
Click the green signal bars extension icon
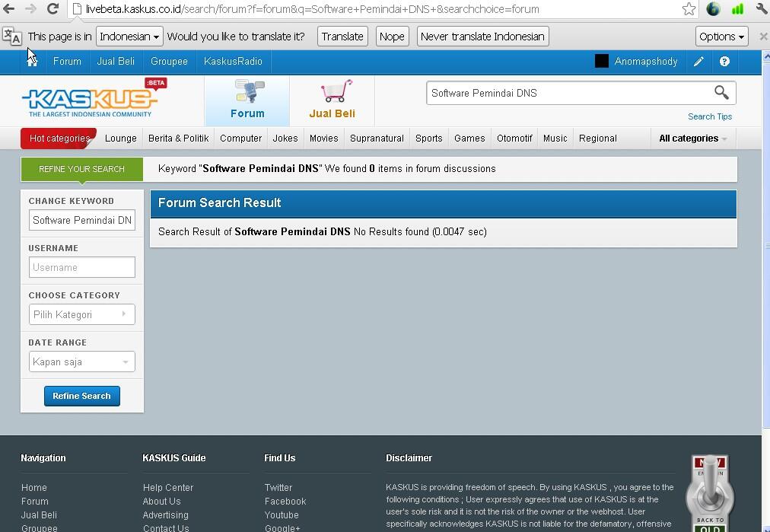click(x=737, y=9)
